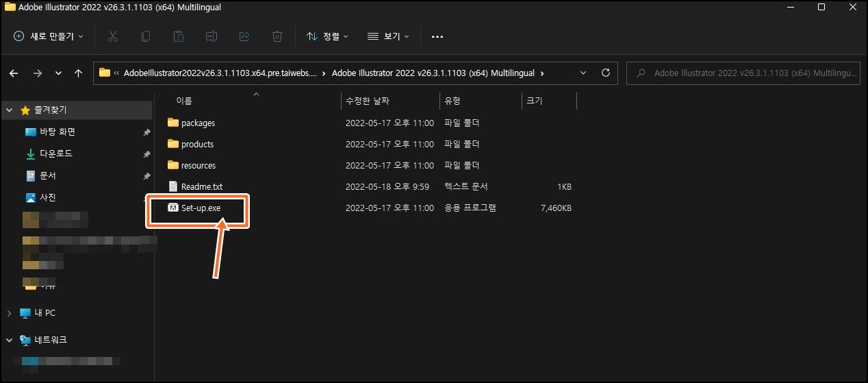Unpin 바탕 화면 via its pin icon

[x=146, y=132]
